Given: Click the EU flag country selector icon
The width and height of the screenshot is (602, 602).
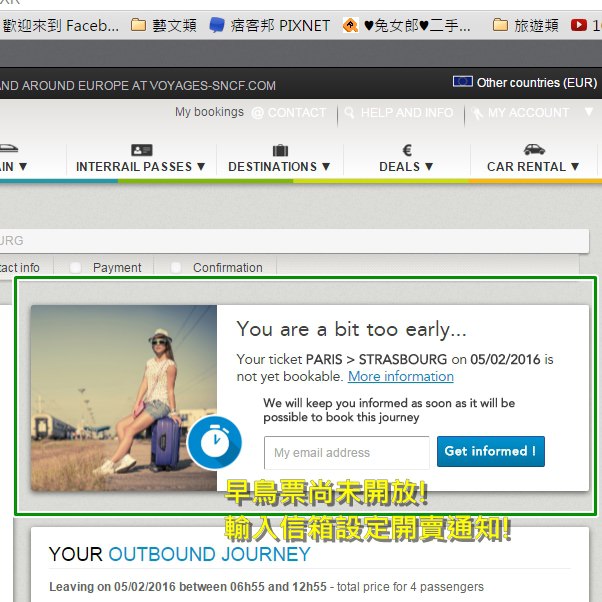Looking at the screenshot, I should click(x=462, y=82).
